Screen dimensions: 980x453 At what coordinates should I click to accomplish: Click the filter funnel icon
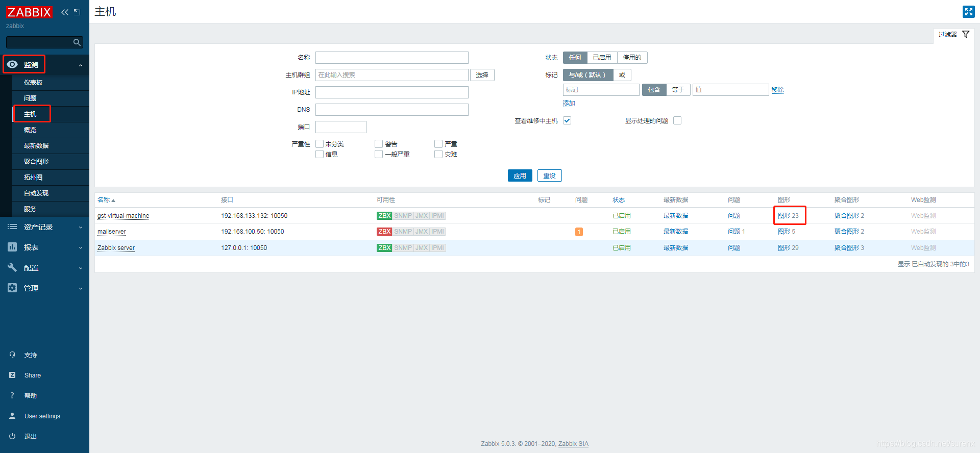pos(966,34)
